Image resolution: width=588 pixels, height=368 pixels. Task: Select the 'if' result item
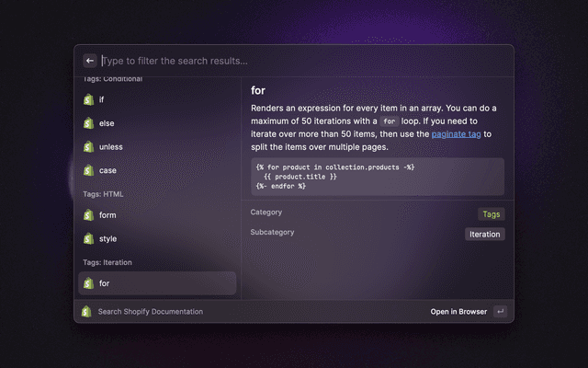click(156, 99)
